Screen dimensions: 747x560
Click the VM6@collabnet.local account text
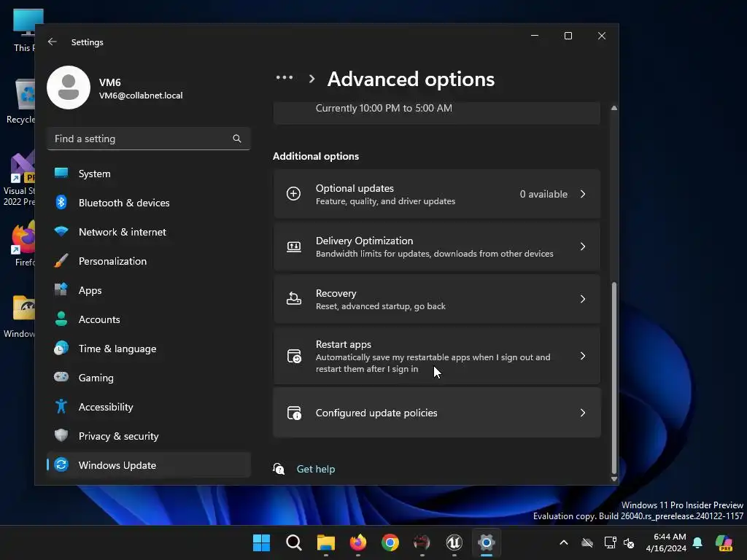tap(141, 96)
